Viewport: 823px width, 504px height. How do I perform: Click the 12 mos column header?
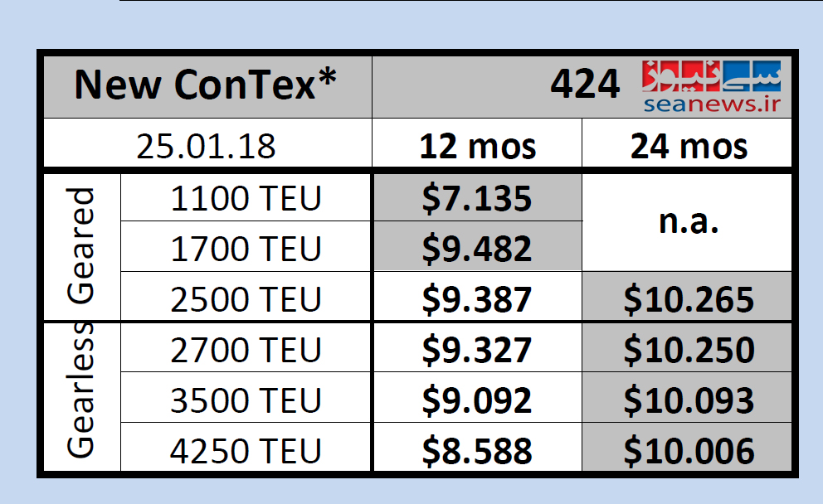[x=477, y=146]
